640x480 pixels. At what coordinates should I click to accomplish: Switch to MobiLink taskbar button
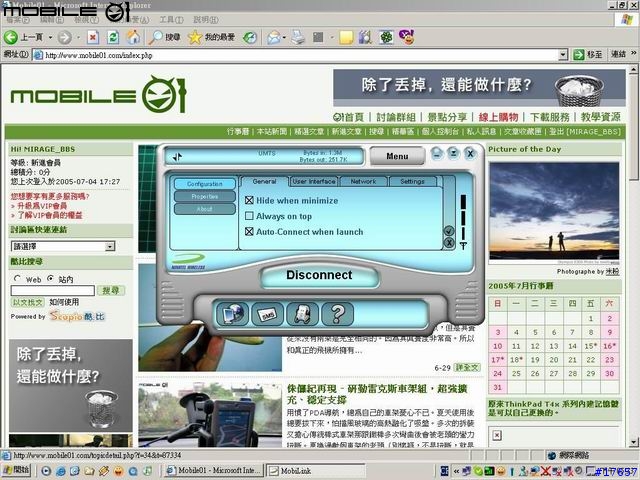316,471
